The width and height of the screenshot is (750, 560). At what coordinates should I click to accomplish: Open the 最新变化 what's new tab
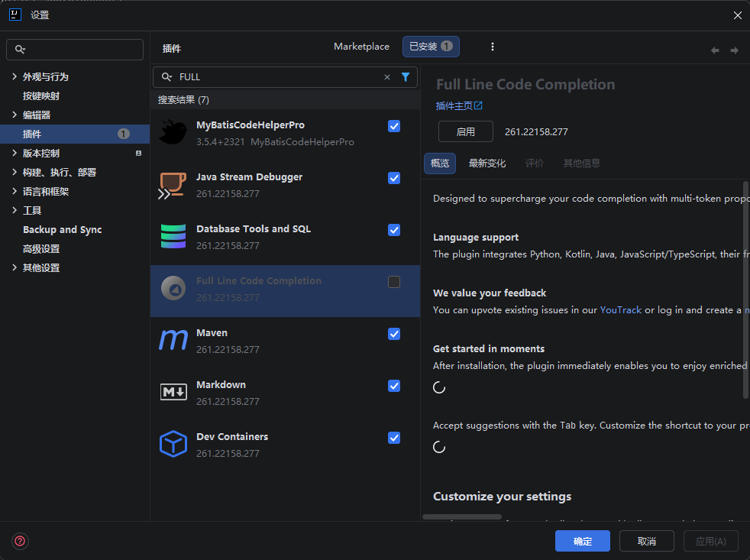click(487, 163)
